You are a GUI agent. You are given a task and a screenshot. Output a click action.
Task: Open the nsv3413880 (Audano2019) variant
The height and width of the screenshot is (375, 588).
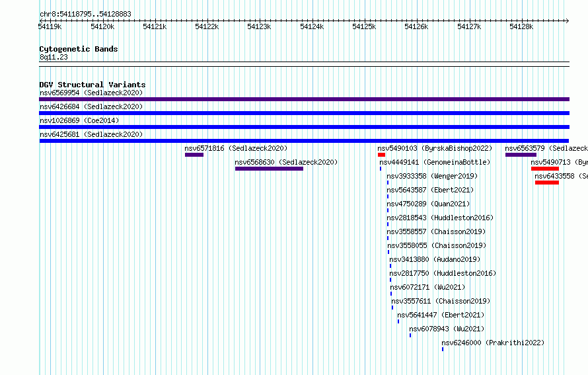tap(435, 259)
